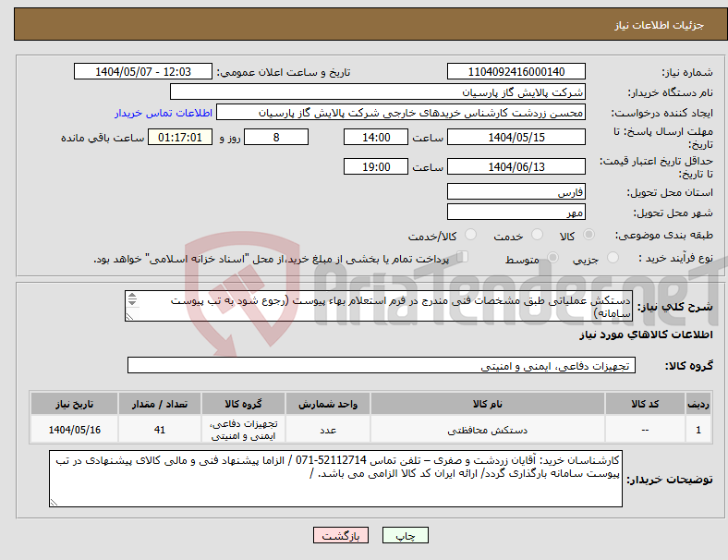
Task: Click the delivery province field فارس
Action: [516, 191]
